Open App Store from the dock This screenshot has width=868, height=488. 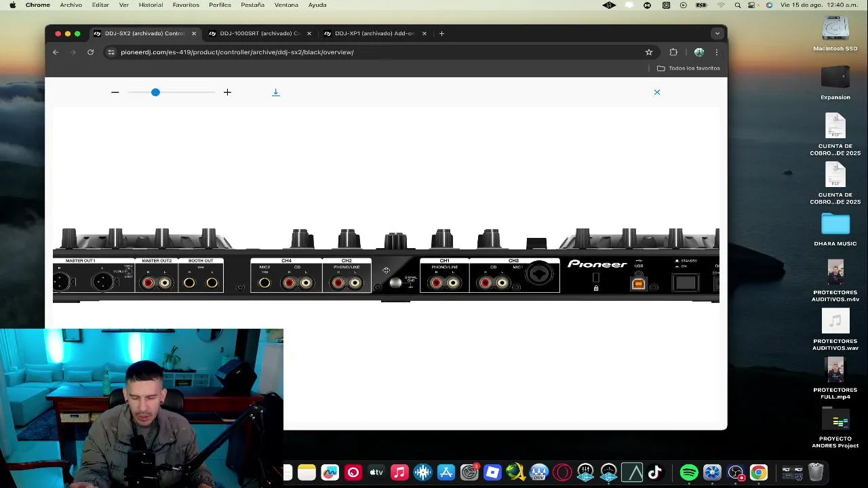446,472
